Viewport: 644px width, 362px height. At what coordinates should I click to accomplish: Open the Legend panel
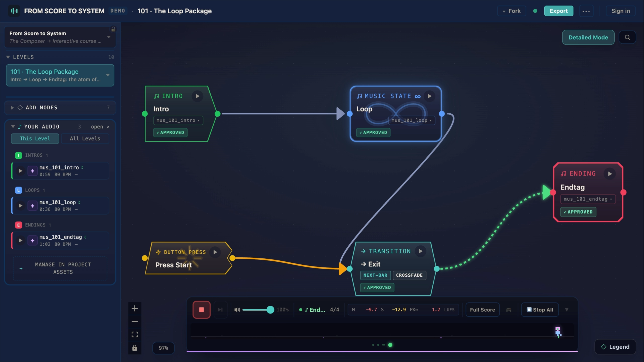[615, 347]
